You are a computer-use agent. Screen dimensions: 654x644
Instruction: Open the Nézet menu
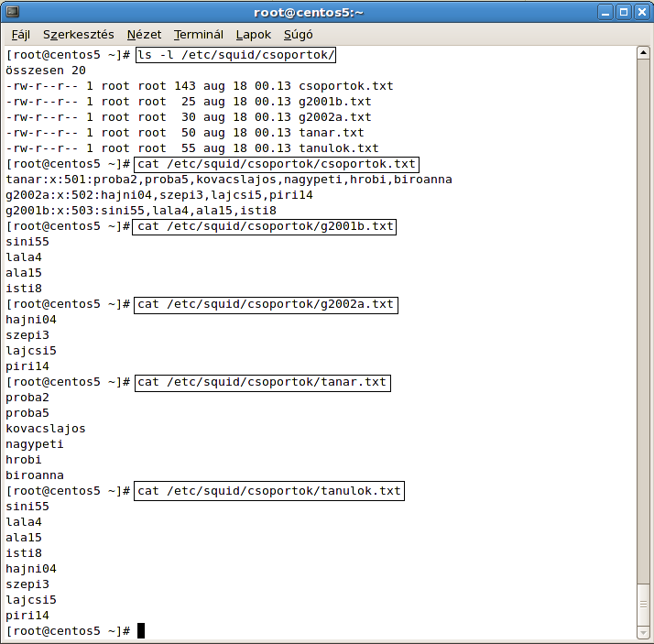click(x=144, y=35)
